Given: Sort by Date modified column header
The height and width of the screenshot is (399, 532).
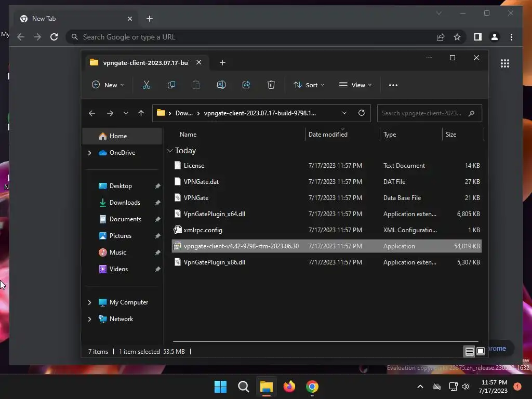Looking at the screenshot, I should click(x=328, y=135).
